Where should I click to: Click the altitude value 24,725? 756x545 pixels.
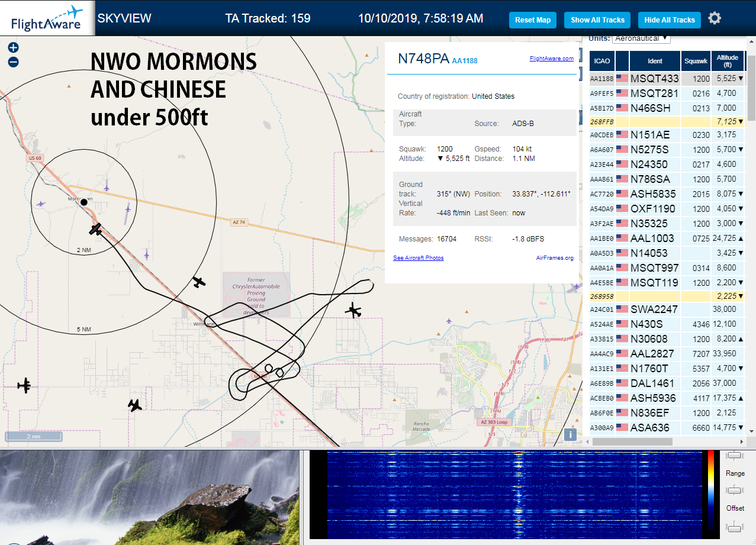pyautogui.click(x=725, y=238)
